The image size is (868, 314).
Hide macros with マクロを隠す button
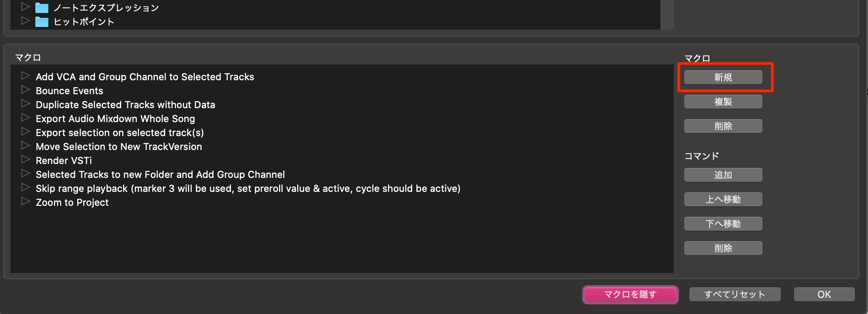[x=630, y=294]
